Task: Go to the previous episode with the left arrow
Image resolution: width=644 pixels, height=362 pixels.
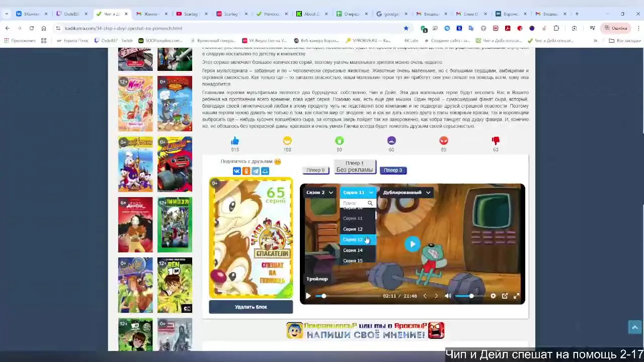Action: pyautogui.click(x=425, y=296)
